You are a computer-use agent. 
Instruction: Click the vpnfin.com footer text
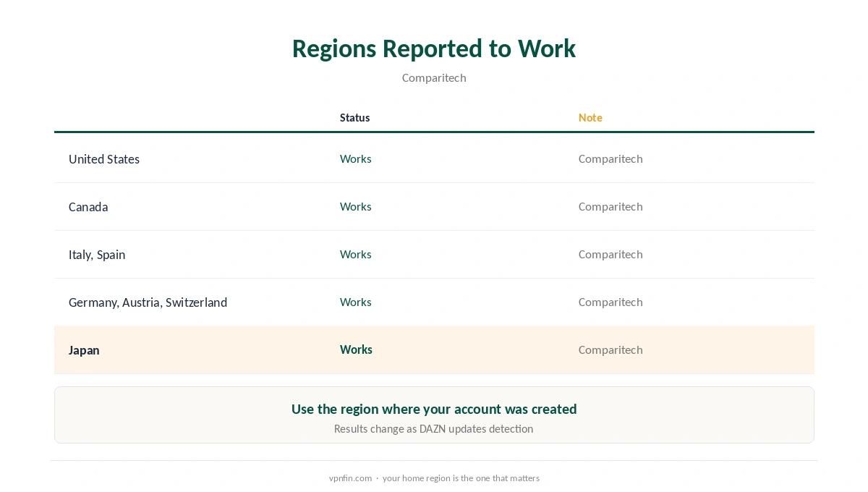click(350, 478)
